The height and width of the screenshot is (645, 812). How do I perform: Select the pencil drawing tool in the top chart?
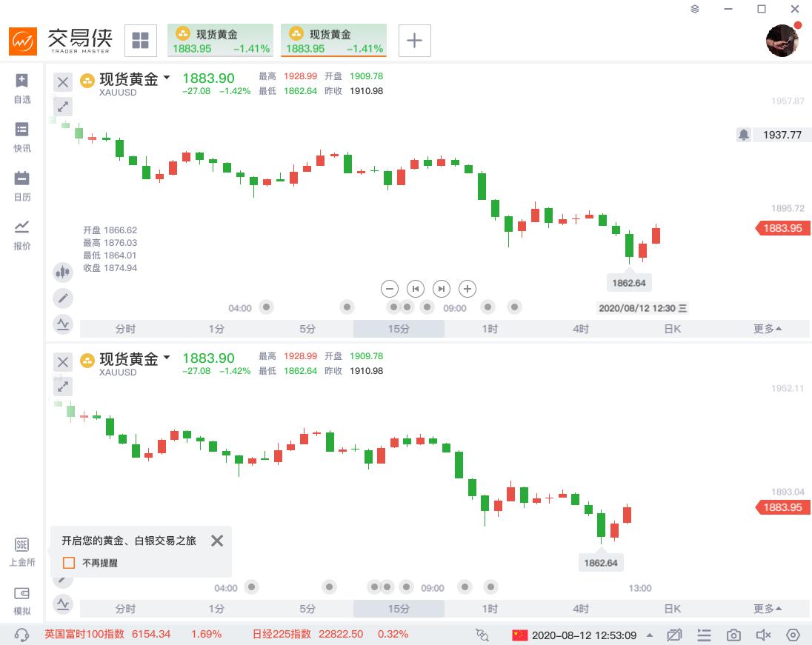pyautogui.click(x=63, y=298)
